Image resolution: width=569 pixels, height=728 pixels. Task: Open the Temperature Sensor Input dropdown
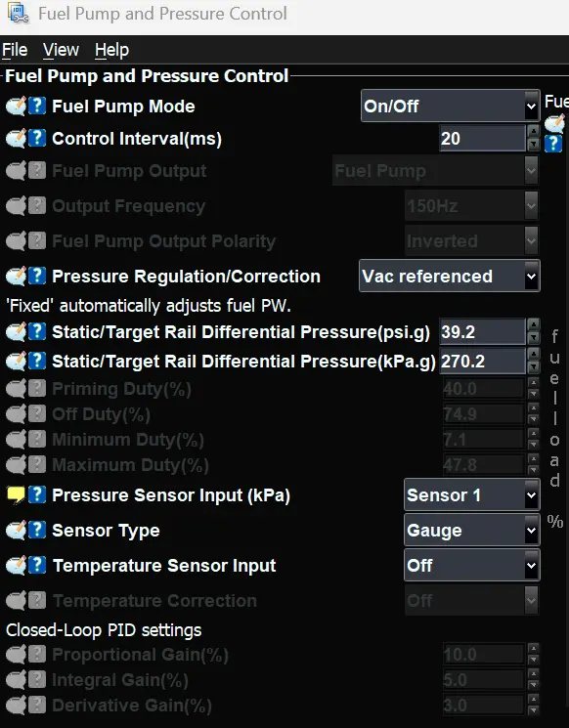(471, 565)
